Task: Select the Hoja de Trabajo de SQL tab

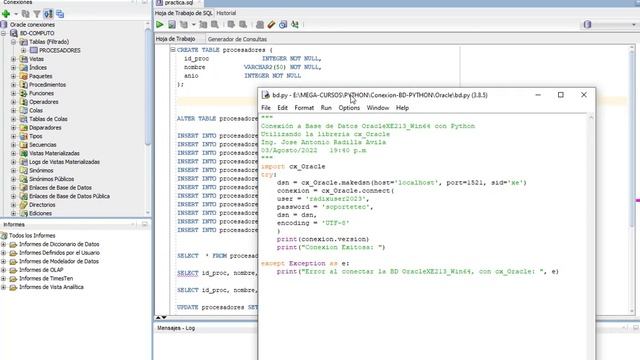Action: coord(184,13)
